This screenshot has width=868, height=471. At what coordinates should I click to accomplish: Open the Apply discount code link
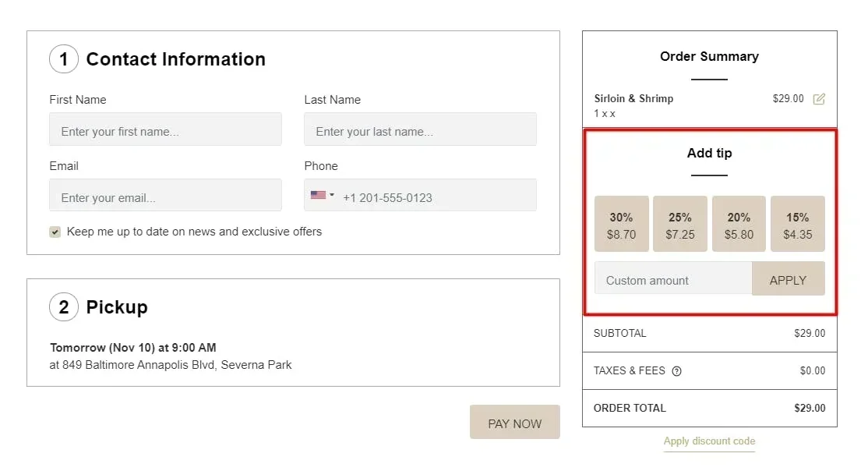709,441
